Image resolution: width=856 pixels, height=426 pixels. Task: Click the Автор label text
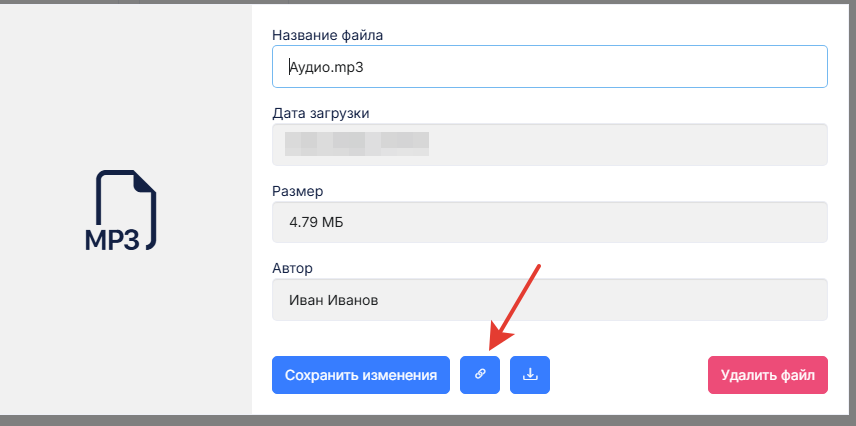[293, 268]
